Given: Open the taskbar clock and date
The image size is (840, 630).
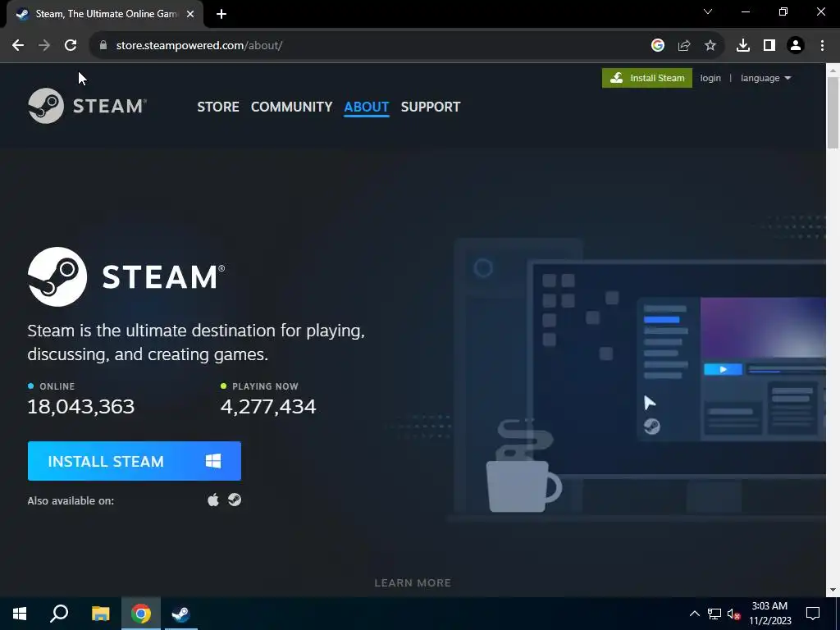Looking at the screenshot, I should 769,614.
